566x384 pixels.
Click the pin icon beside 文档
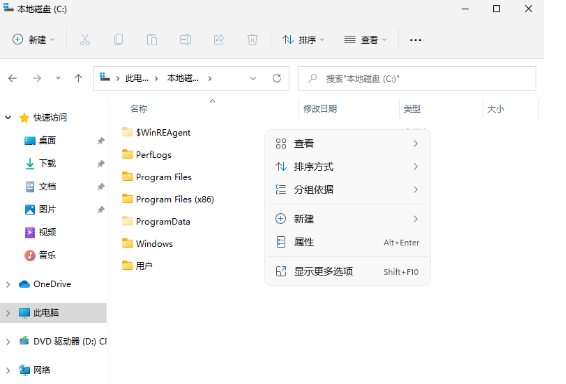tap(101, 187)
